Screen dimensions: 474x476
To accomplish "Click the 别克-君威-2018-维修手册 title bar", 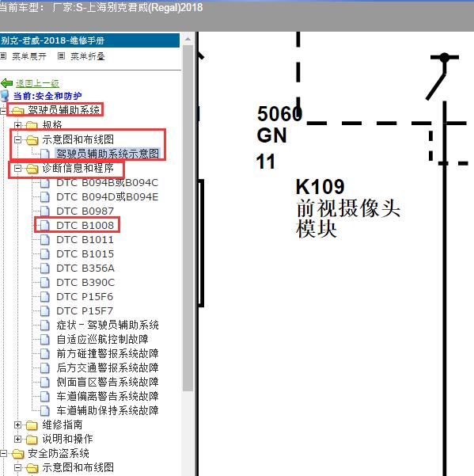I will tap(89, 40).
